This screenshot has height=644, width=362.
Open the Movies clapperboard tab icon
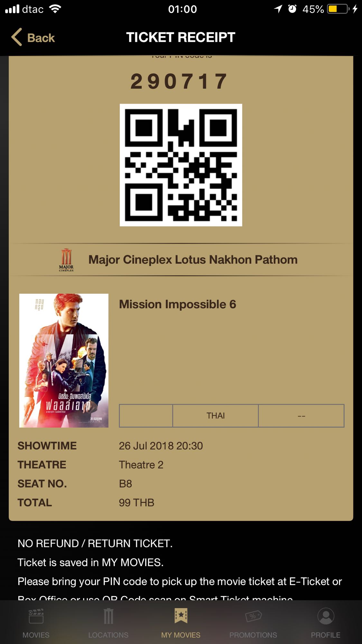pos(36,616)
